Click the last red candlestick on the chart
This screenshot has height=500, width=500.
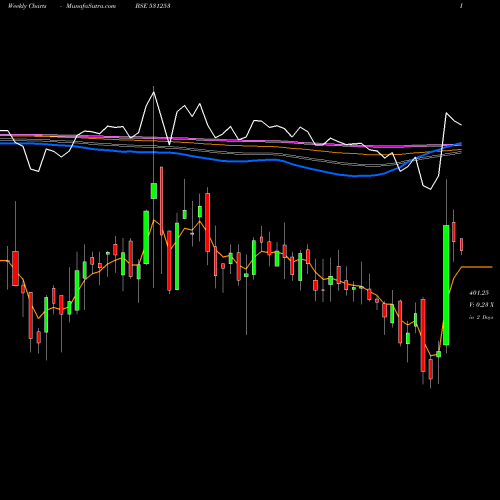[x=462, y=244]
